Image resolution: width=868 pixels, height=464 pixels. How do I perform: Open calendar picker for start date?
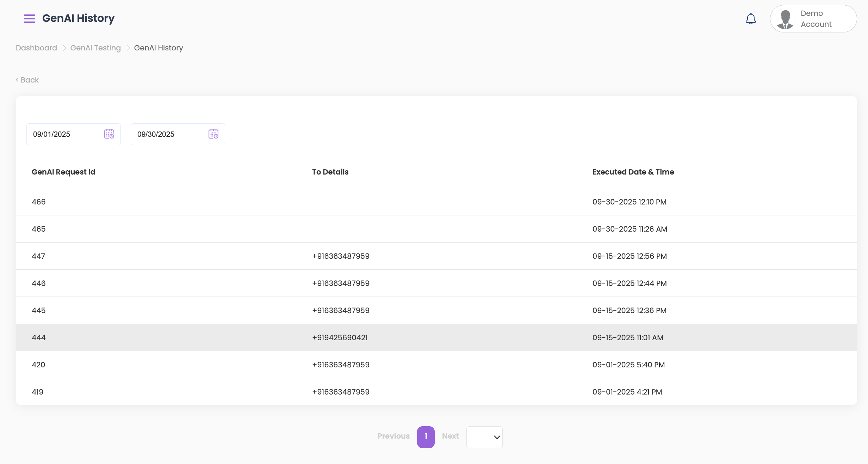click(109, 134)
